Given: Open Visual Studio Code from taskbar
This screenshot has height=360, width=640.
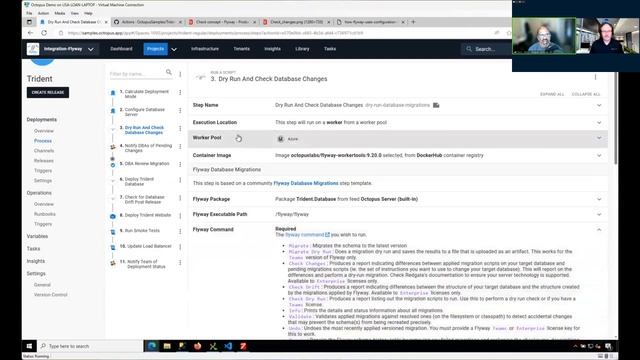Looking at the screenshot, I should [228, 346].
